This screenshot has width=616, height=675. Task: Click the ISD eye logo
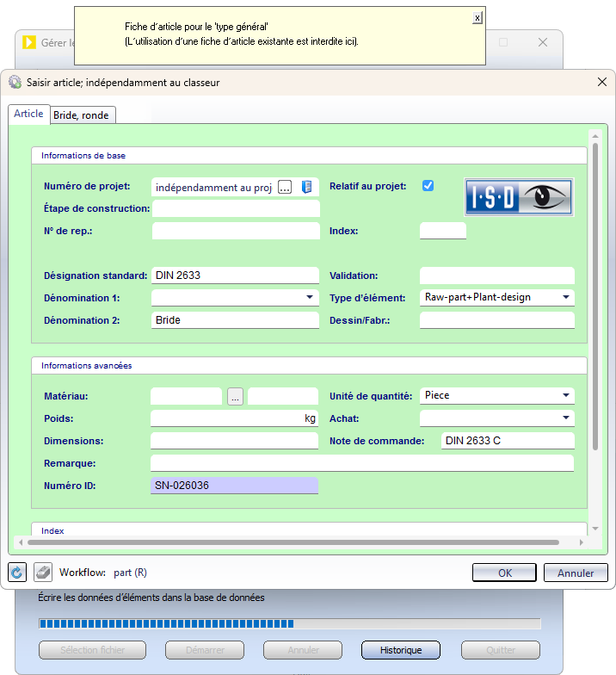pos(520,197)
